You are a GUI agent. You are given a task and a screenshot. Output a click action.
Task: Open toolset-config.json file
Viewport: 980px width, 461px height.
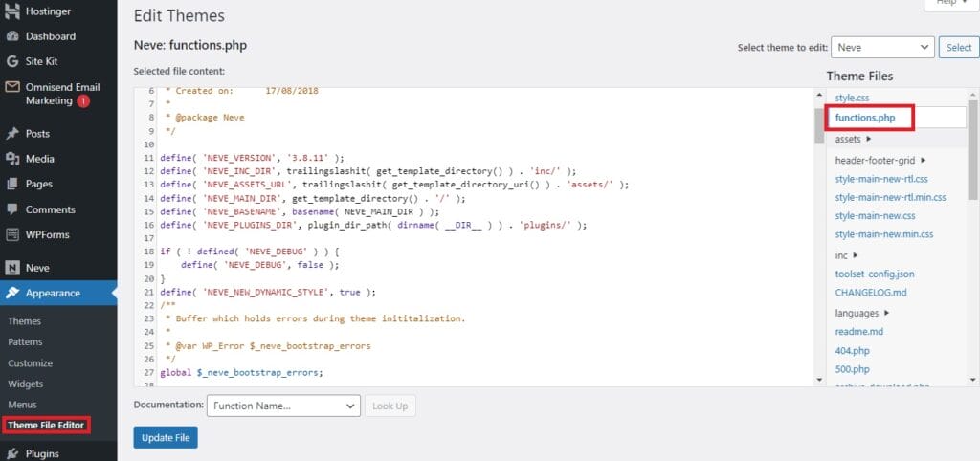click(875, 274)
